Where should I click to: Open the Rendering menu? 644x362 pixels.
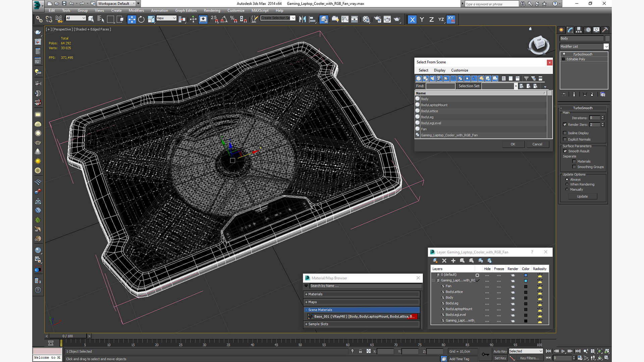pos(212,11)
